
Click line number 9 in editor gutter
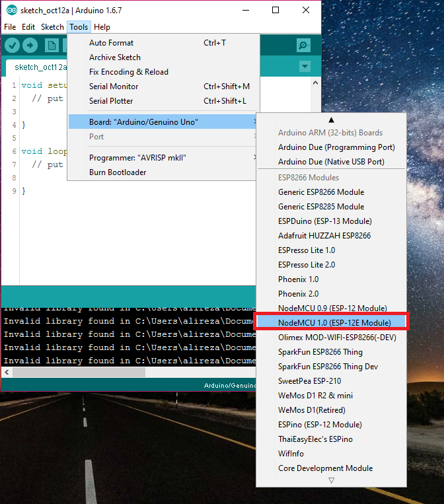tap(14, 191)
